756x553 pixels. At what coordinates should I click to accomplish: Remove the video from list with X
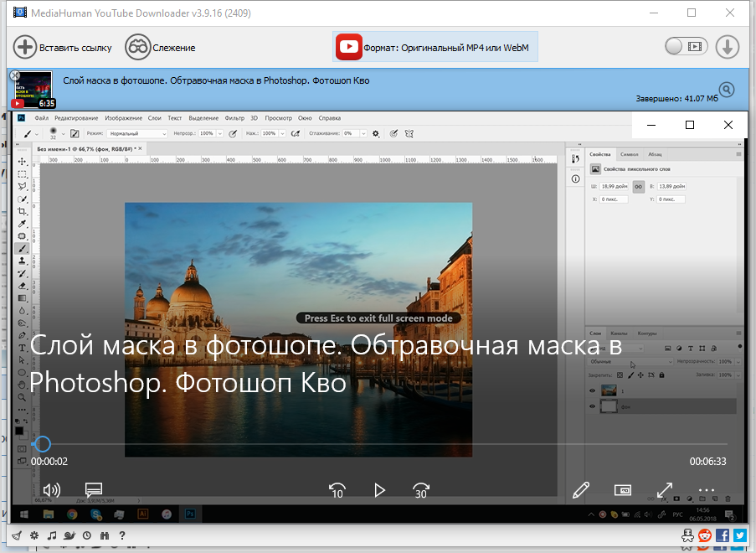(14, 75)
